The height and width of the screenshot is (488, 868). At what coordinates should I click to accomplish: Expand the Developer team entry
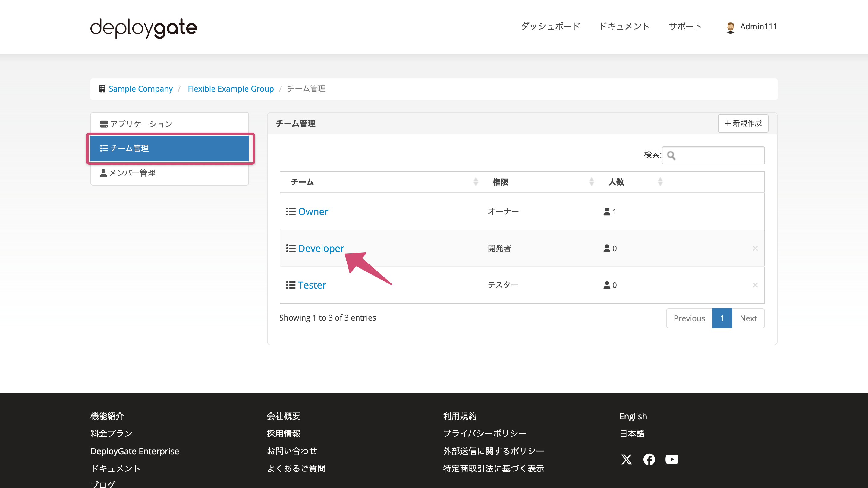point(321,248)
